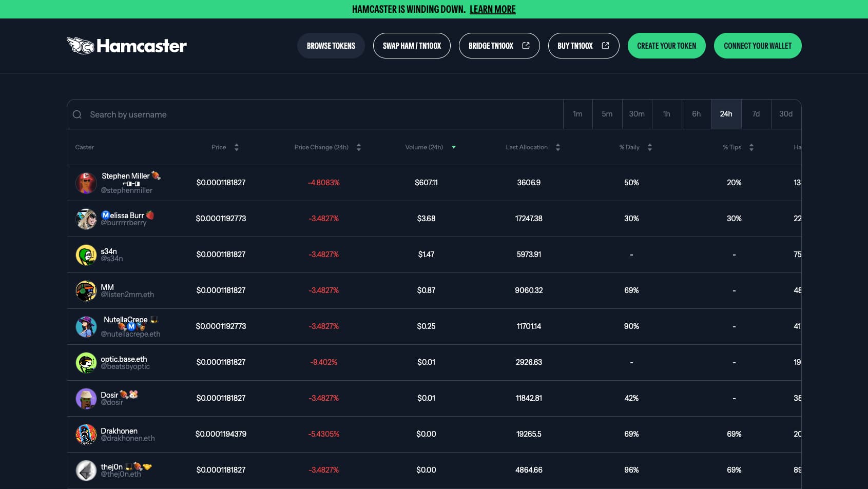Open @nutellacrepe.eth username link
Image resolution: width=868 pixels, height=489 pixels.
tap(130, 334)
